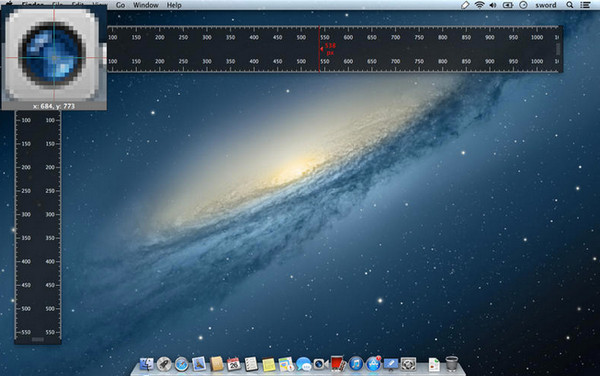The image size is (600, 376).
Task: Open Spotlight search magnifier
Action: click(570, 5)
